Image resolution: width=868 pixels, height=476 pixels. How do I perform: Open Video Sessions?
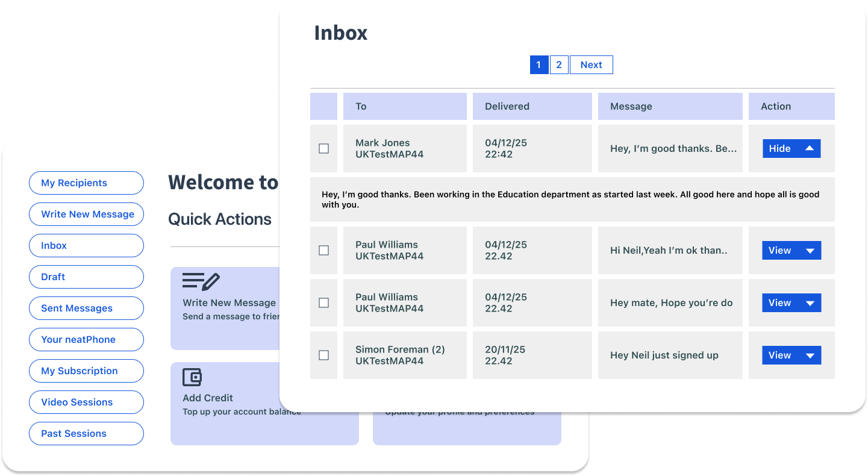pyautogui.click(x=86, y=402)
